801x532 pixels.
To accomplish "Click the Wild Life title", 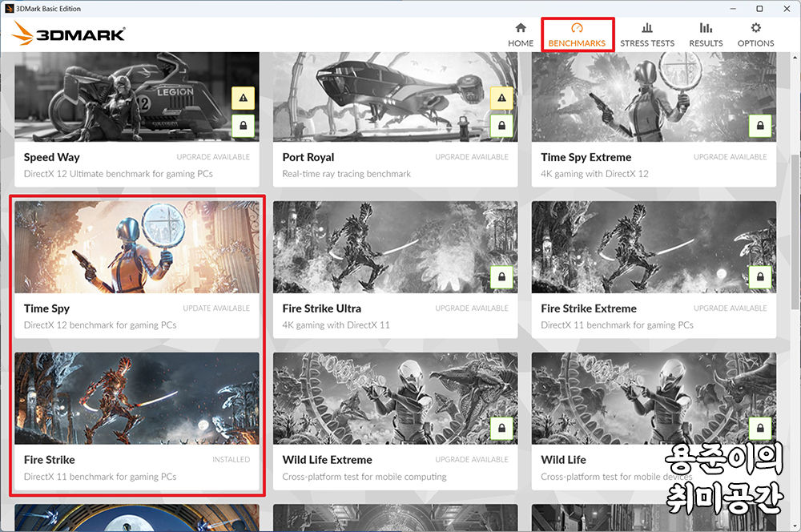I will click(x=563, y=460).
